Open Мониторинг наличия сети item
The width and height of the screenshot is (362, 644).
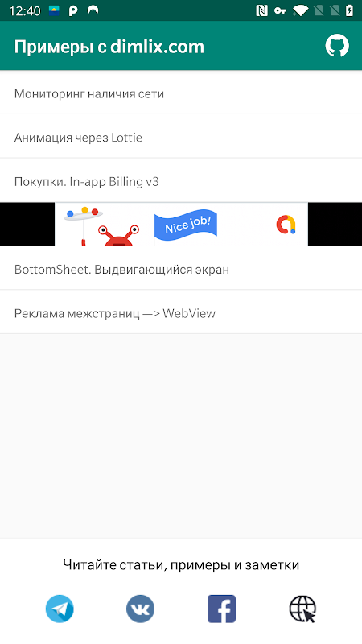(181, 92)
